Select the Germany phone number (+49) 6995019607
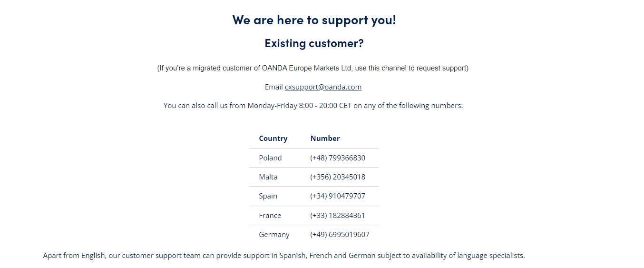Viewport: 644px width, 268px height. [340, 235]
